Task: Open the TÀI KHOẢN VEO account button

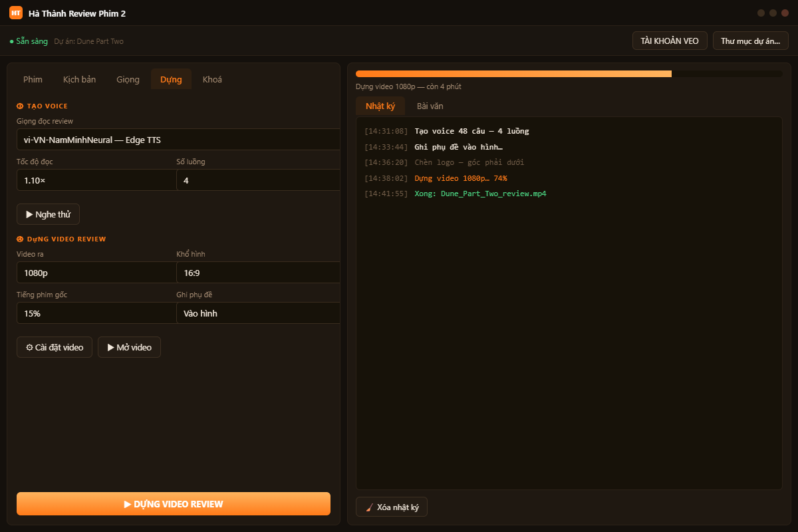Action: (x=670, y=41)
